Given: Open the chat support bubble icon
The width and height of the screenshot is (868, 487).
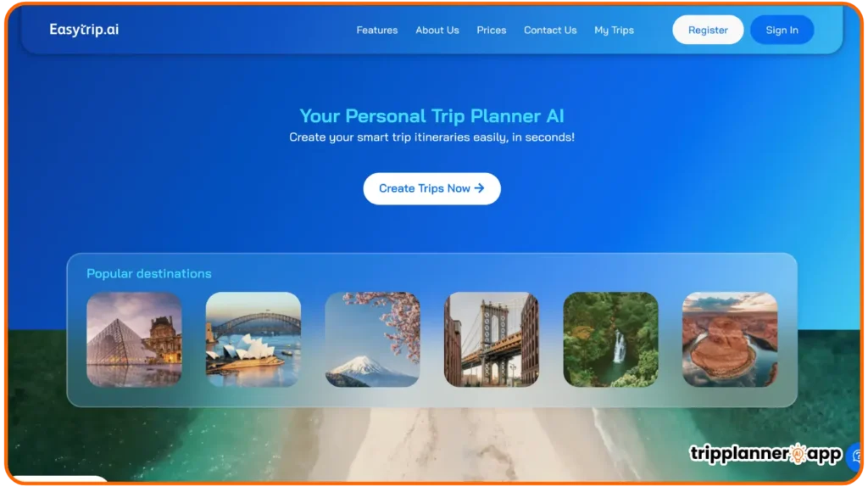Looking at the screenshot, I should point(856,456).
